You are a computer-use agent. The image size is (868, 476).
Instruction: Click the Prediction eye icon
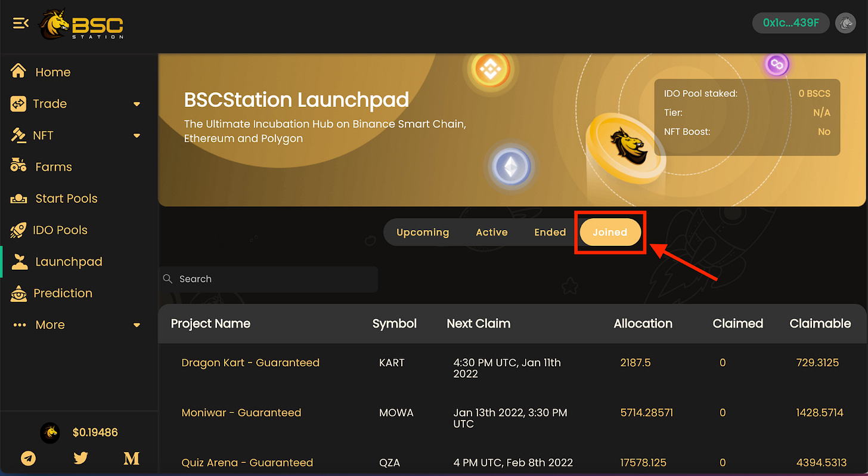(x=18, y=293)
